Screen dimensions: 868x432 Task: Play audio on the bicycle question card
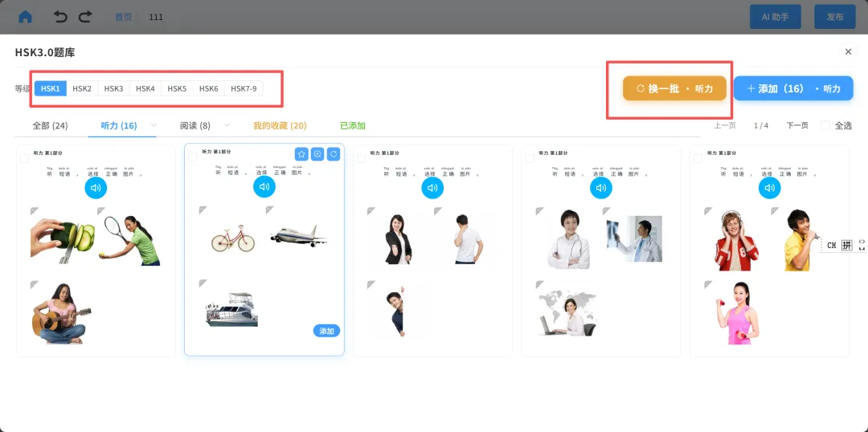coord(264,187)
